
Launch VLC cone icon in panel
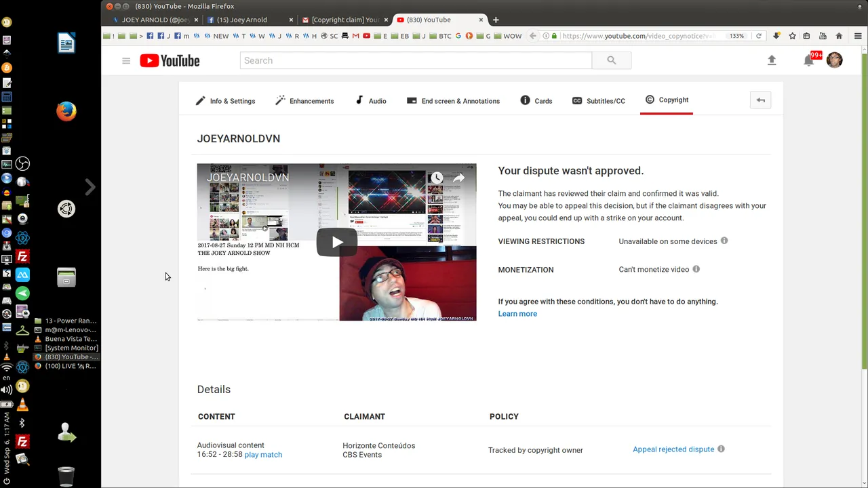[22, 405]
